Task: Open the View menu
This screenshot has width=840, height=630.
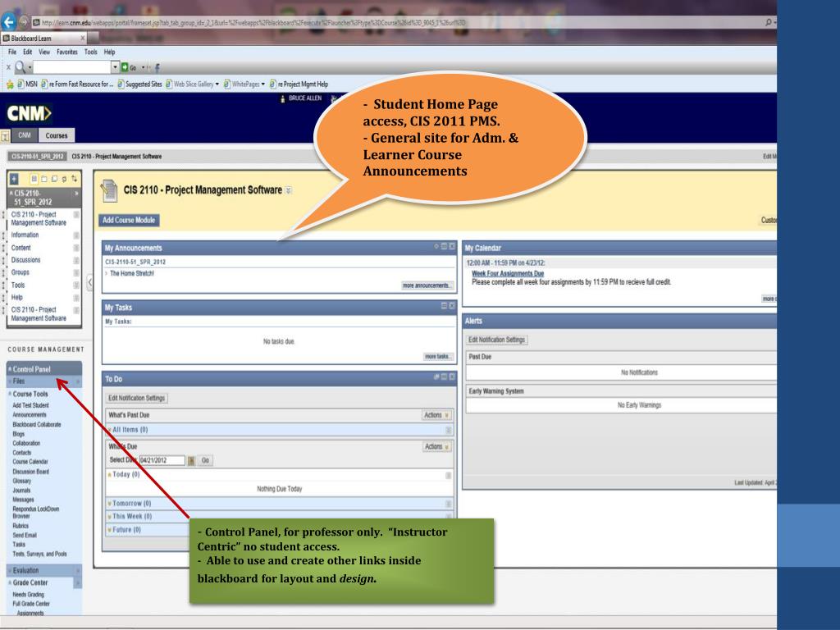Action: [44, 52]
